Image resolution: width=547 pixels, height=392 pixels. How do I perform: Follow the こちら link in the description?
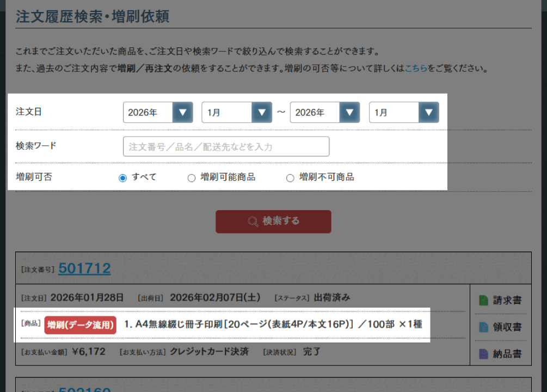[416, 69]
